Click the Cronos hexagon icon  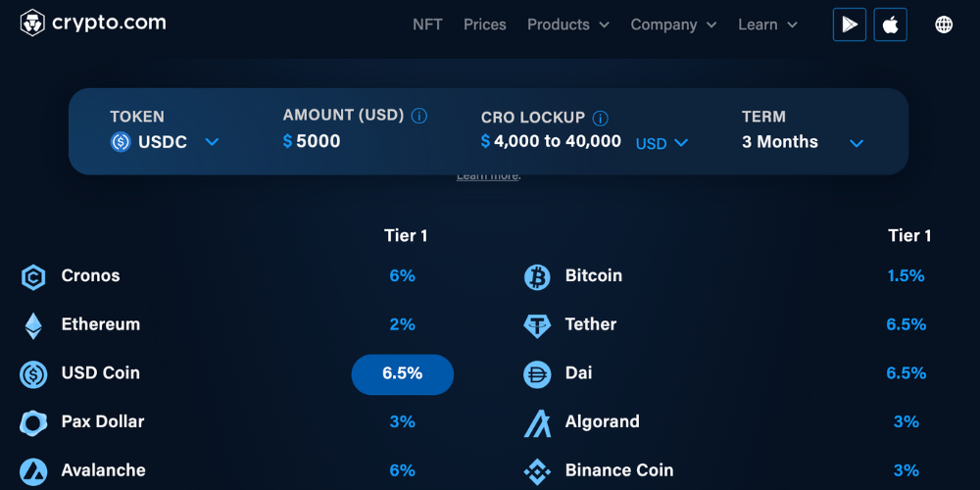coord(33,277)
